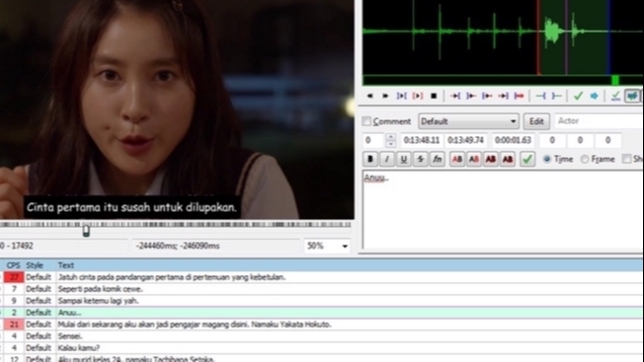The image size is (644, 362).
Task: Play last 500 ms of selection
Action: [503, 96]
